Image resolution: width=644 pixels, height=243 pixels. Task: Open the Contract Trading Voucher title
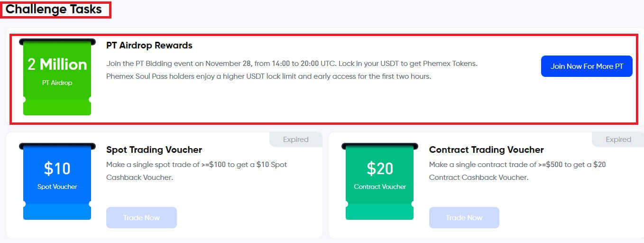[x=486, y=150]
